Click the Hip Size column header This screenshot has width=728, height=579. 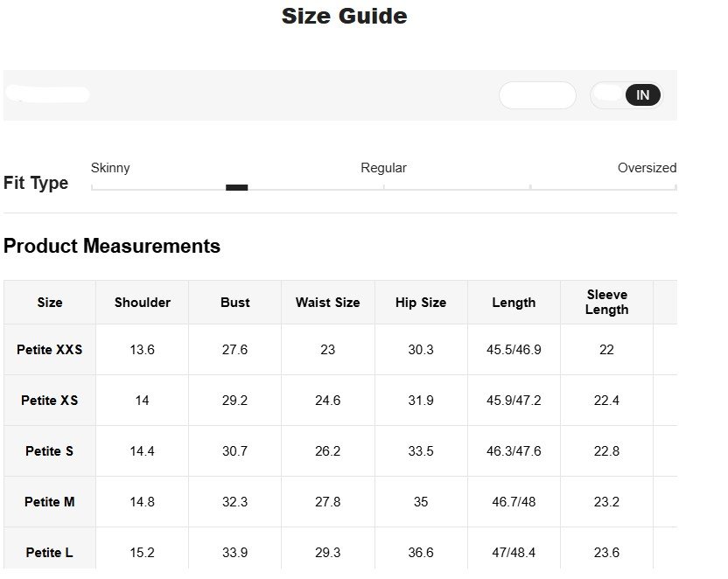tap(420, 303)
